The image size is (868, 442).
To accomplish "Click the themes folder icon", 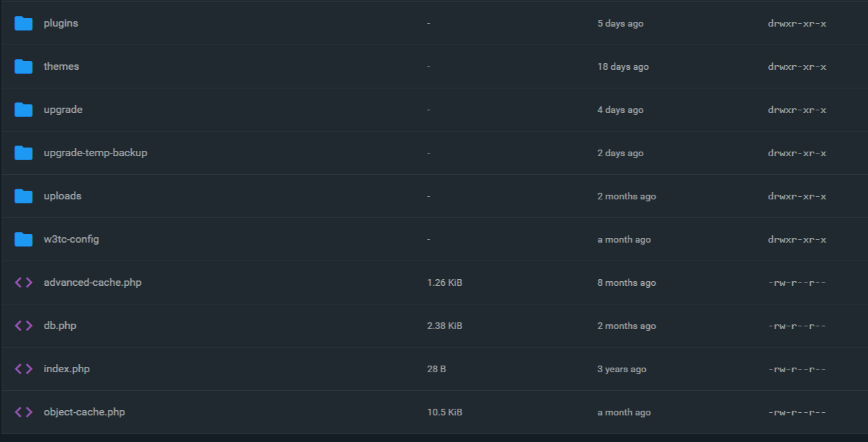I will [23, 66].
